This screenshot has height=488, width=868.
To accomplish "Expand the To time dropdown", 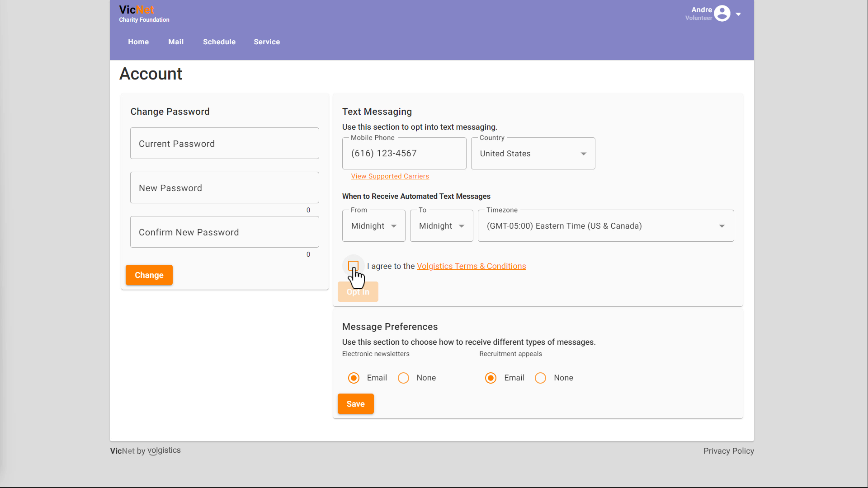I will tap(441, 226).
